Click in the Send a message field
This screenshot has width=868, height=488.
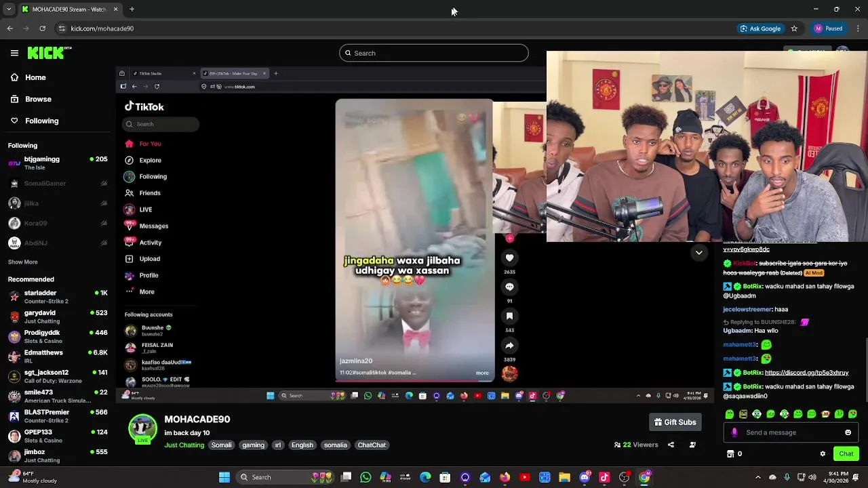click(792, 432)
